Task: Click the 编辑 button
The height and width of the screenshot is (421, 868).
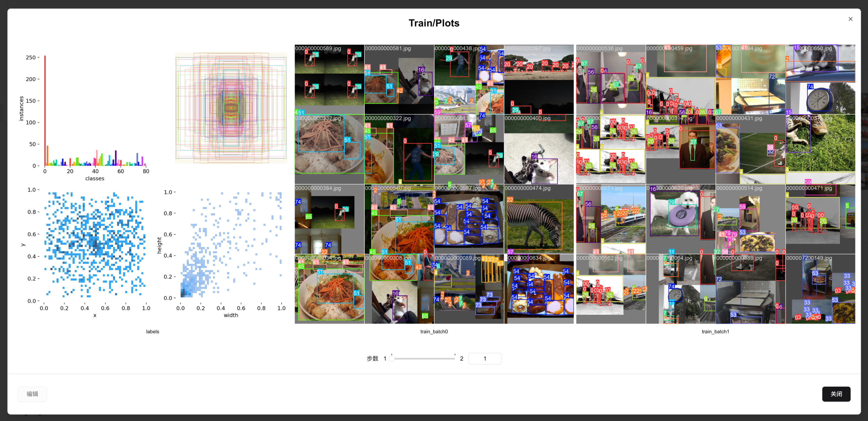Action: 32,394
